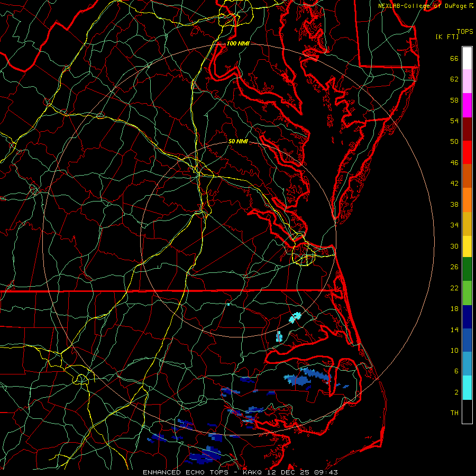The height and width of the screenshot is (476, 476).
Task: Click the "26" scale label
Action: [x=454, y=267]
